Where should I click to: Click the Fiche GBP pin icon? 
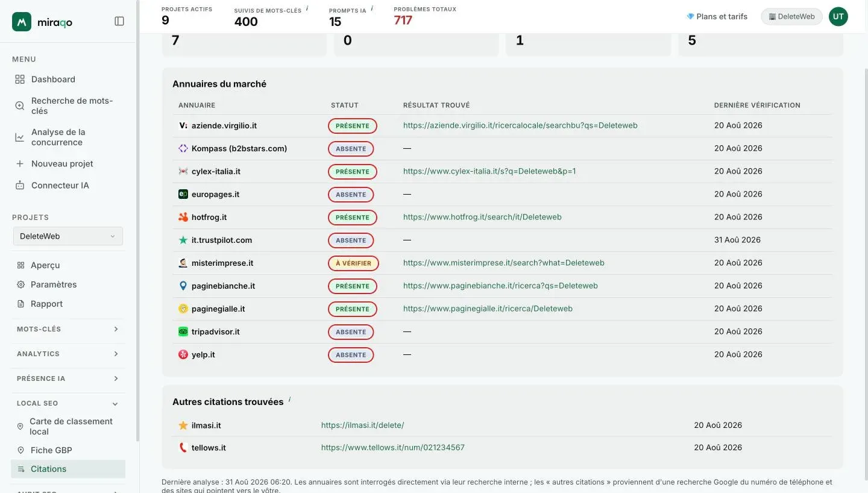[x=20, y=450]
